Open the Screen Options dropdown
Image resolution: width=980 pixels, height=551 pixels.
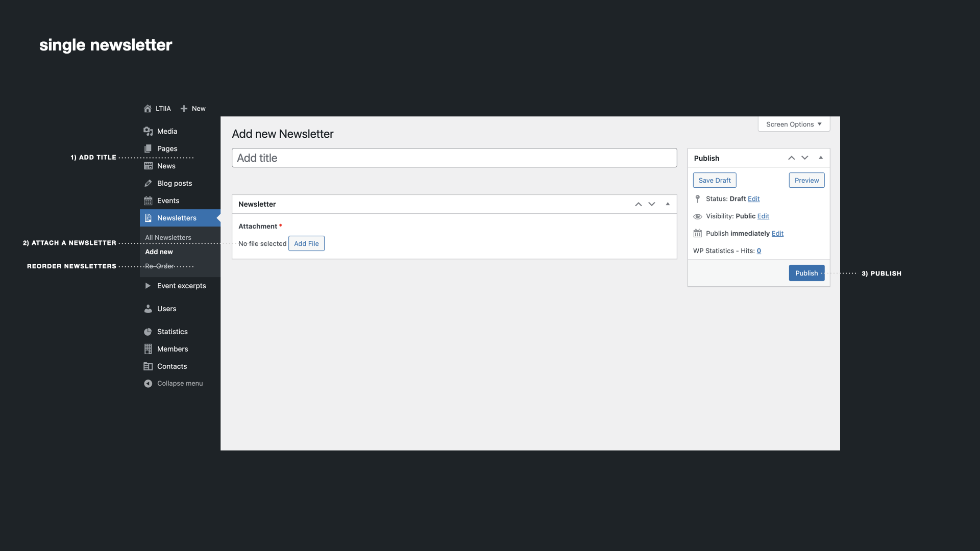(794, 124)
